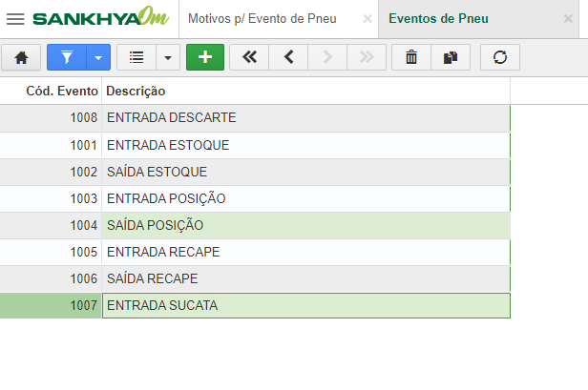Add a new record with green plus
Image resolution: width=588 pixels, height=390 pixels.
(x=205, y=57)
